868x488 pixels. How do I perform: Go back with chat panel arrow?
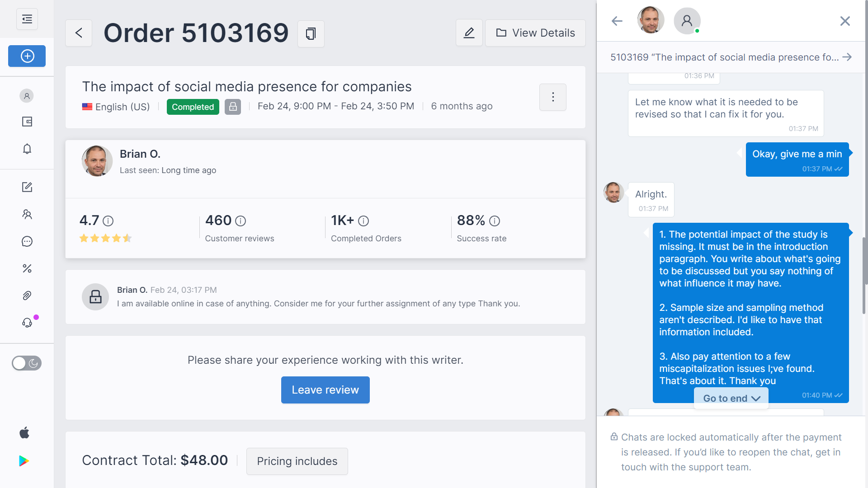click(617, 21)
